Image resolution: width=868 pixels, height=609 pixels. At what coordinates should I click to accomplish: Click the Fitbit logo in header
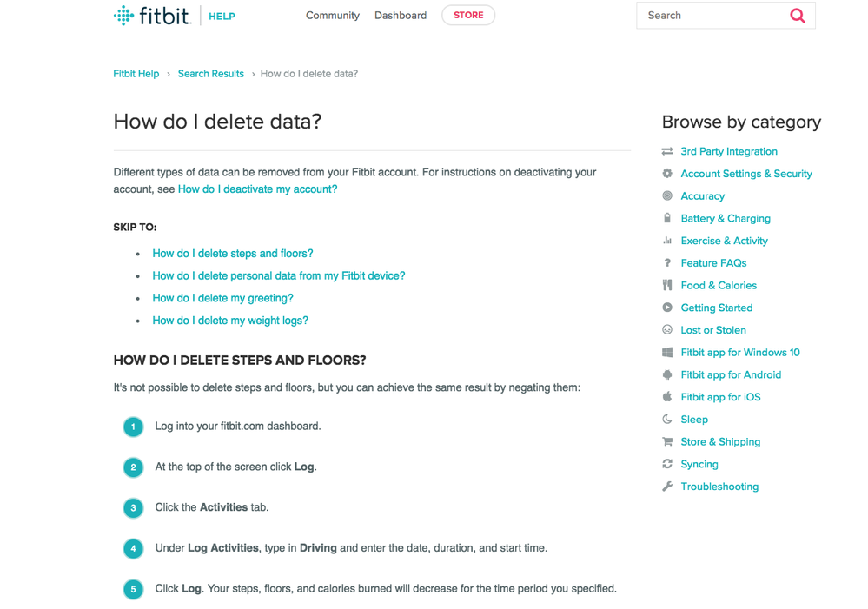(152, 16)
